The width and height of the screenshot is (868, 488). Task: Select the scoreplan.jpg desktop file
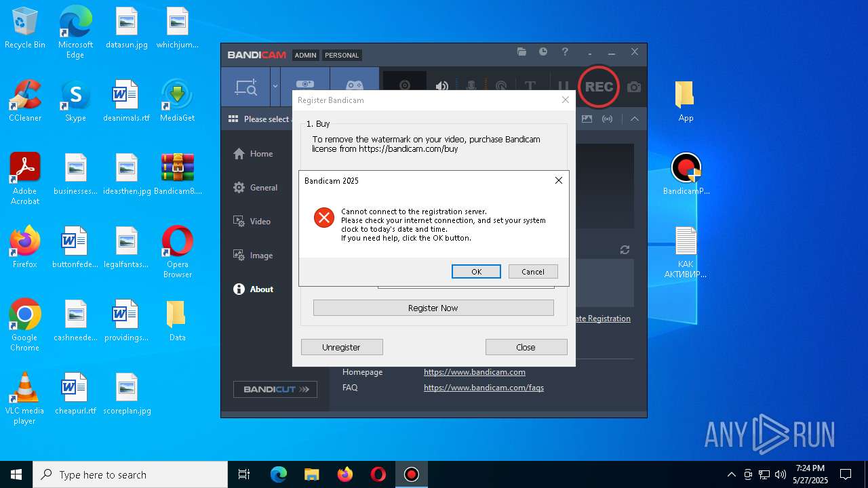127,394
